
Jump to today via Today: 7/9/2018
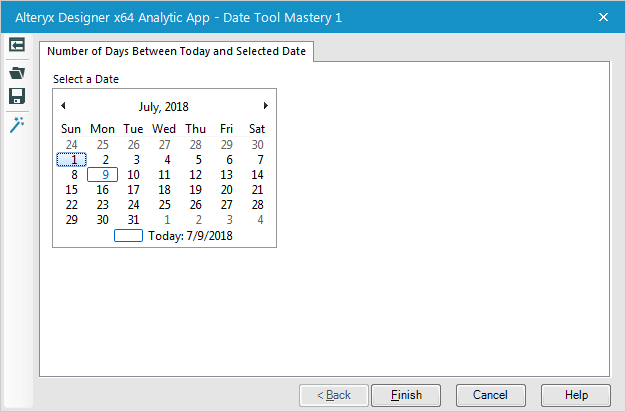pyautogui.click(x=190, y=236)
